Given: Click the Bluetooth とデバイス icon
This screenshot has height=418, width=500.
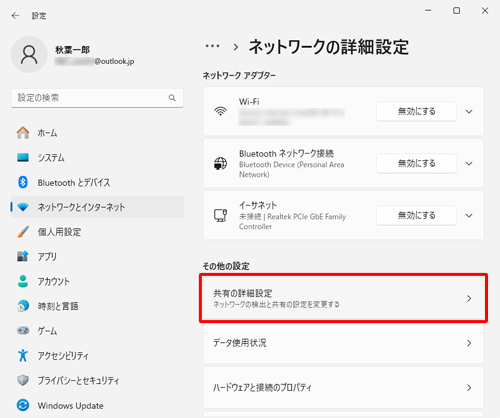Looking at the screenshot, I should [x=23, y=182].
